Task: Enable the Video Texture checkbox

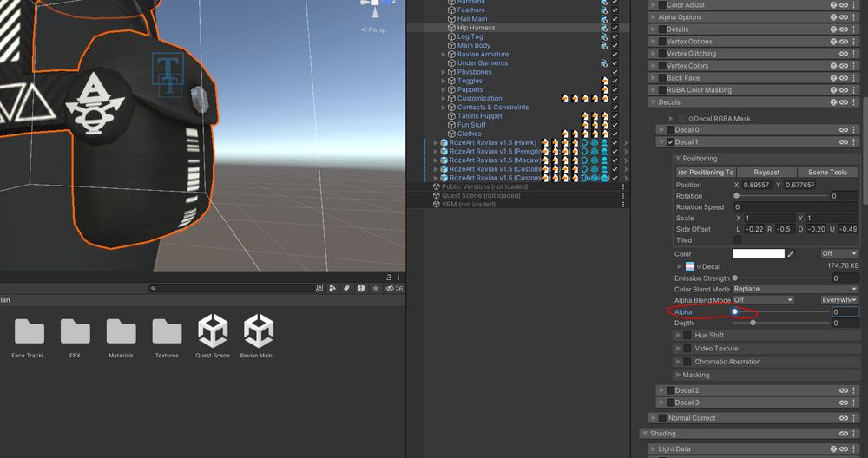Action: [x=687, y=349]
